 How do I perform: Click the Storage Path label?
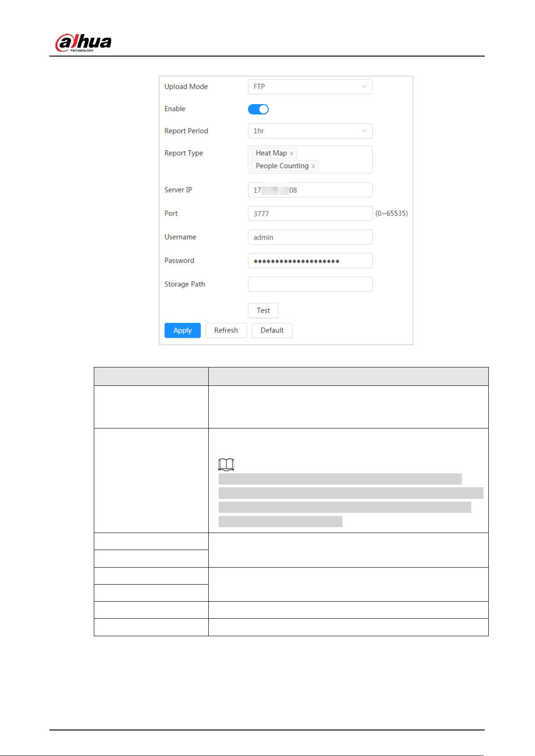tap(184, 284)
